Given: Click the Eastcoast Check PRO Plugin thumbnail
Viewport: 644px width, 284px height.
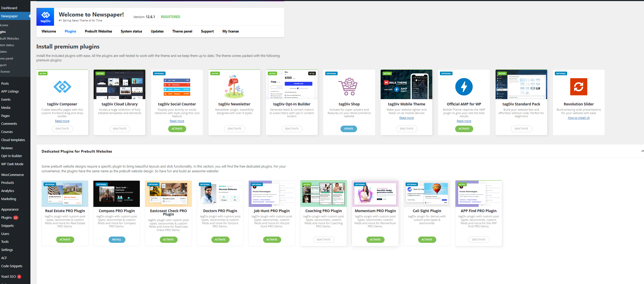Looking at the screenshot, I should pos(168,194).
